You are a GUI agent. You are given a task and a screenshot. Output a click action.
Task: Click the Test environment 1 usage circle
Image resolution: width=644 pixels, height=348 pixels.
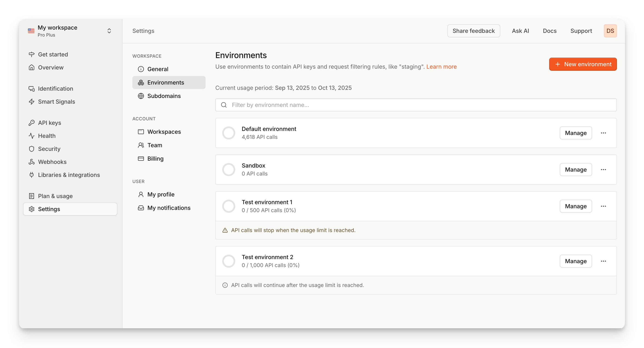click(228, 206)
